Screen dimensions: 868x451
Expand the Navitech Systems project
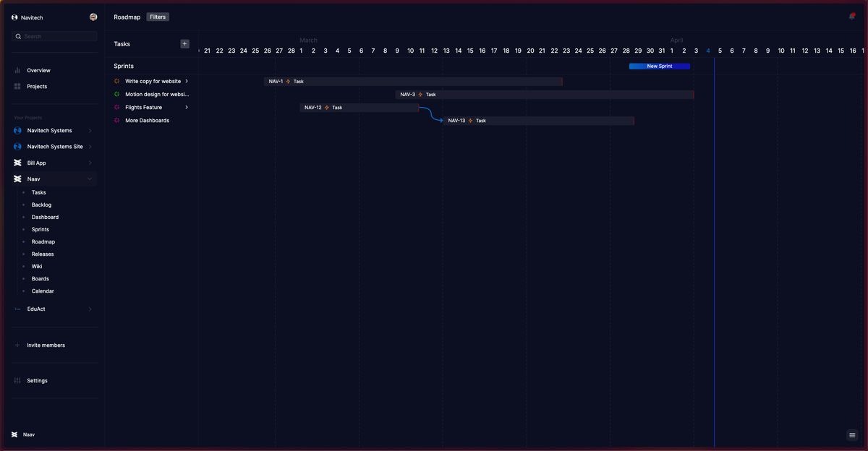[90, 131]
